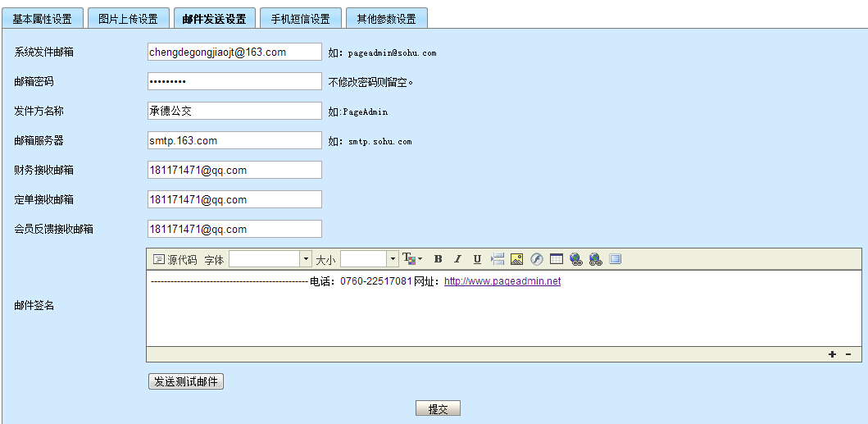Open the 字体 font dropdown

(x=270, y=259)
